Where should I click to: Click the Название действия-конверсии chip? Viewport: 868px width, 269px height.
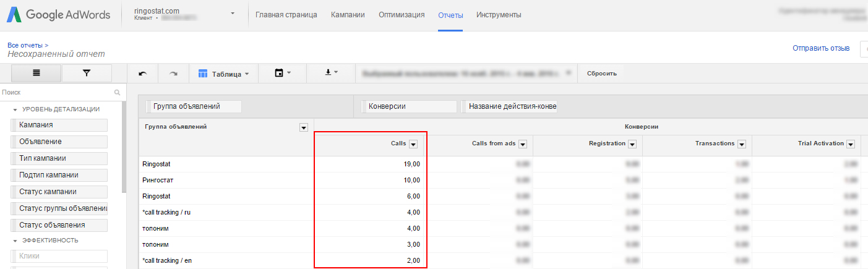click(509, 106)
